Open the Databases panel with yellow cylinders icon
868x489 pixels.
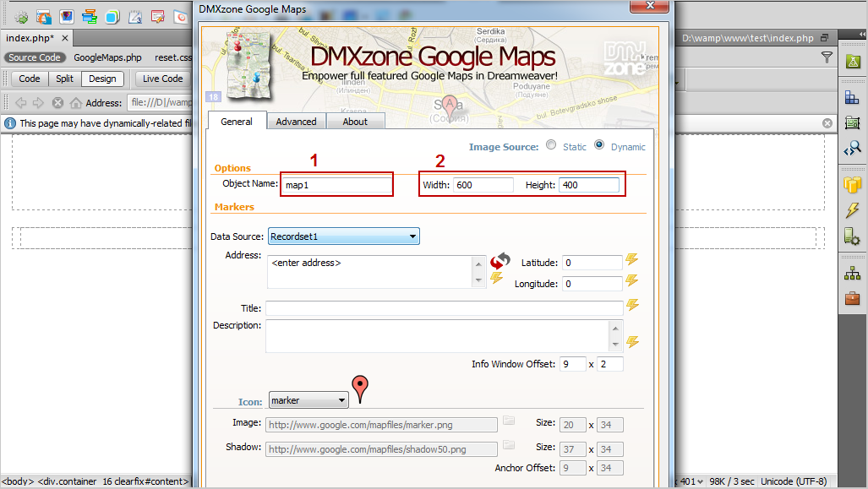pos(853,185)
